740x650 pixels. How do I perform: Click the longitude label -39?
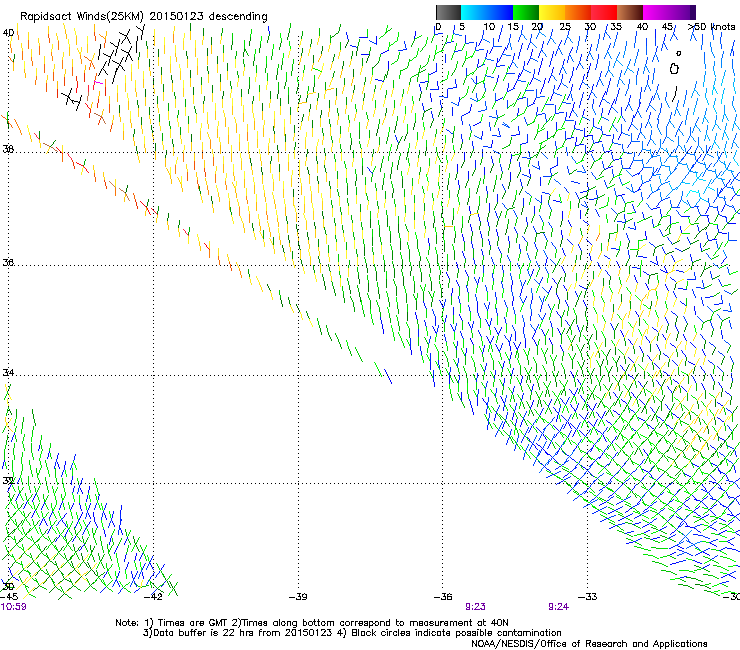(x=298, y=596)
